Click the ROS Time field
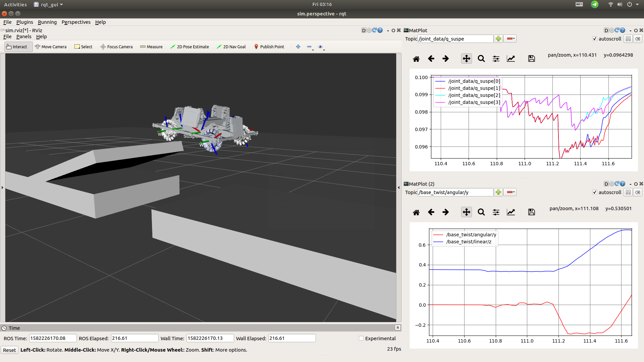 (x=53, y=338)
